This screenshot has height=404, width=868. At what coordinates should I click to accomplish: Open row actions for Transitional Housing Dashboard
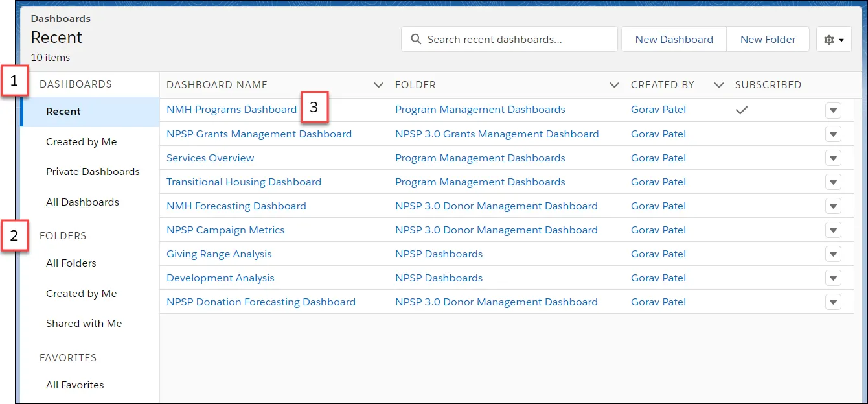[834, 182]
